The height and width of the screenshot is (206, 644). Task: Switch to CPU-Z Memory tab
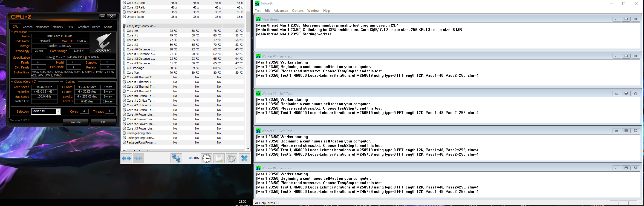(58, 27)
